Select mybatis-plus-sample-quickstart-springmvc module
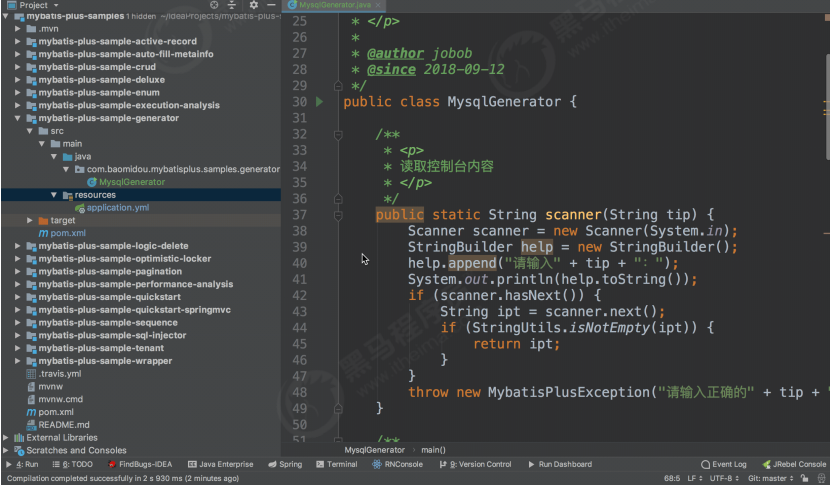This screenshot has width=830, height=485. pyautogui.click(x=134, y=310)
